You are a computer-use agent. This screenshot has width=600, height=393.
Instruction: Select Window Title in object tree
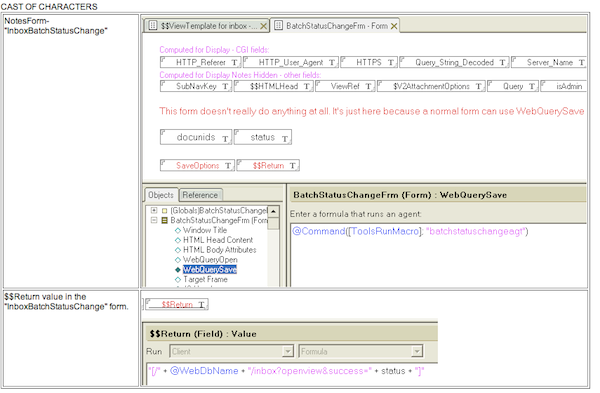pos(205,230)
